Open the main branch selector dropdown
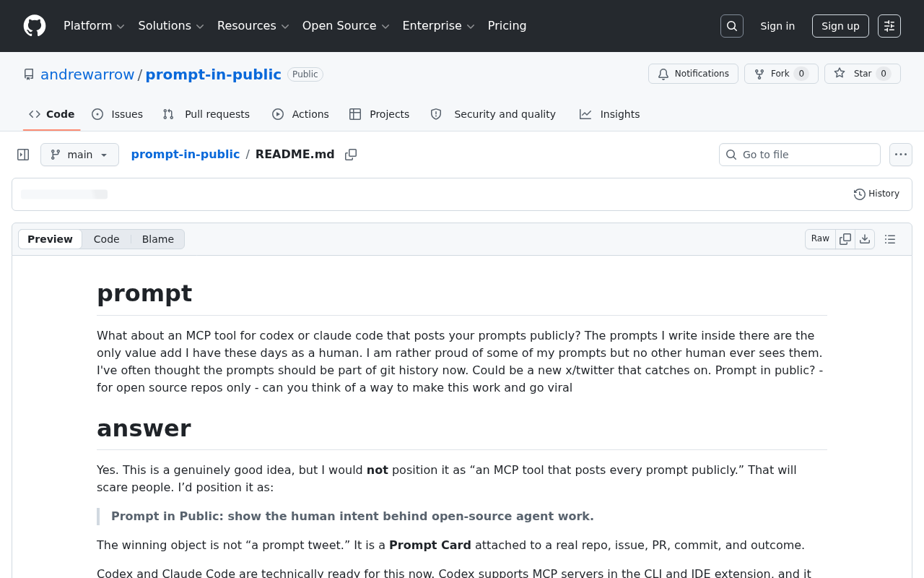The image size is (924, 578). (79, 155)
